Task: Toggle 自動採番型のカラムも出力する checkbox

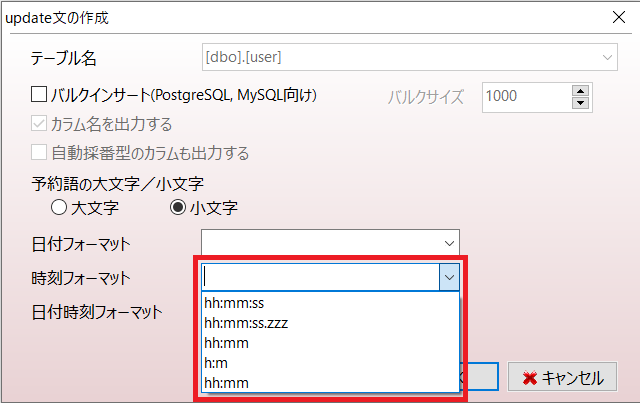Action: tap(39, 152)
